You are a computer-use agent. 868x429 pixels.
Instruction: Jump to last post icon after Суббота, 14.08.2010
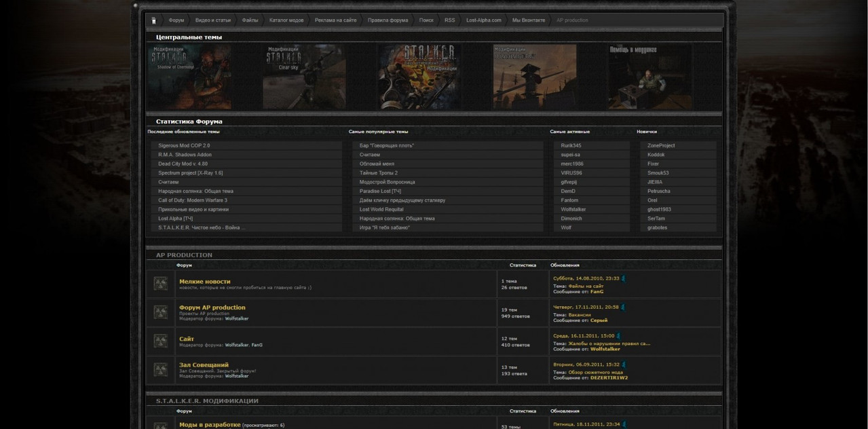click(624, 278)
